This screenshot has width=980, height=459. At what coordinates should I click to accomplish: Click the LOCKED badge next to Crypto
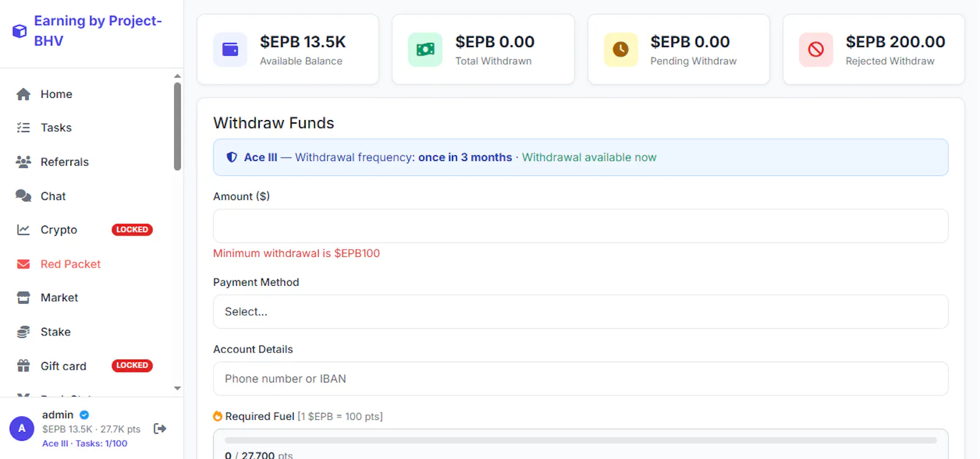click(132, 229)
